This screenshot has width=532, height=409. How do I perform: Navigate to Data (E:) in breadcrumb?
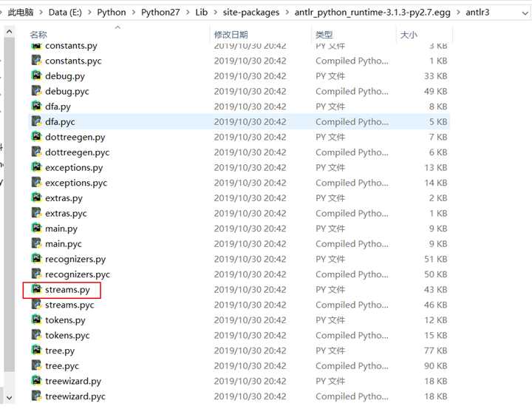(x=65, y=13)
